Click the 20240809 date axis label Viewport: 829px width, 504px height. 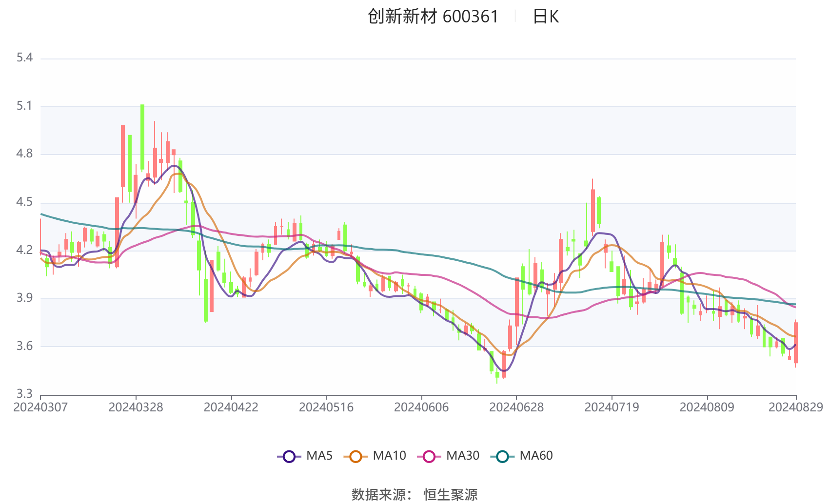tap(707, 407)
